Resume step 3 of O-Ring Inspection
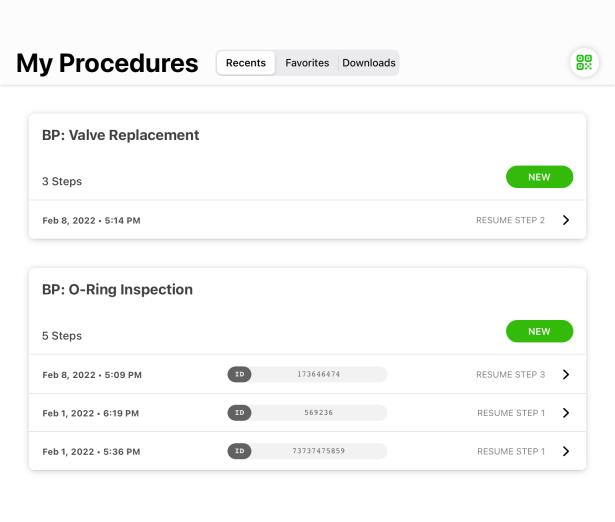The width and height of the screenshot is (615, 522). (510, 375)
